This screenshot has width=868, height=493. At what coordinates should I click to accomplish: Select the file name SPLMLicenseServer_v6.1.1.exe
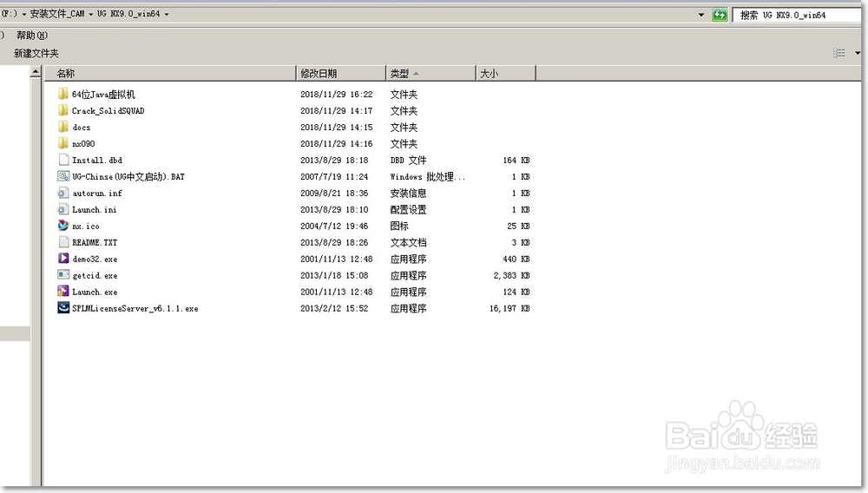(x=135, y=309)
